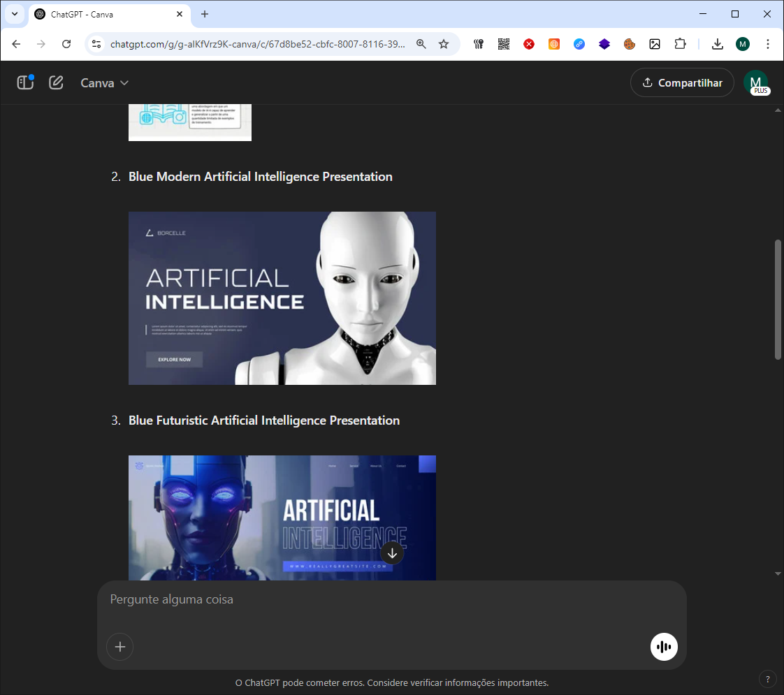Go forward to the next page

tap(41, 44)
